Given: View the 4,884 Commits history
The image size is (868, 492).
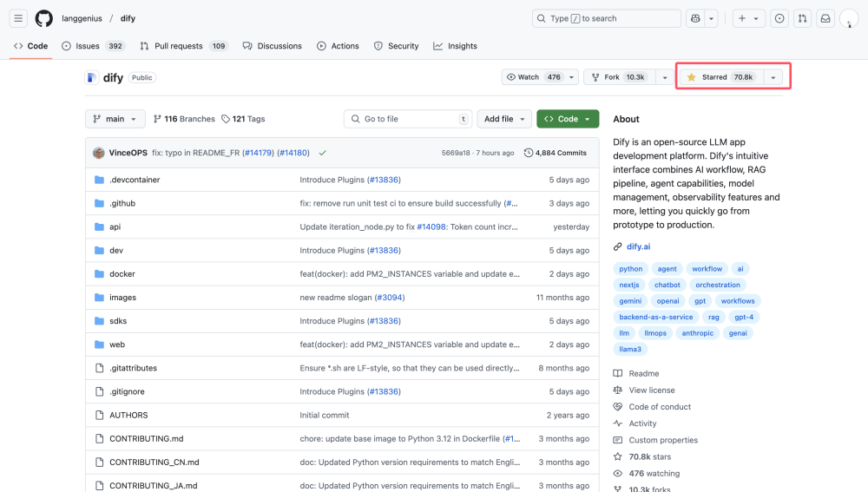Looking at the screenshot, I should pos(556,153).
